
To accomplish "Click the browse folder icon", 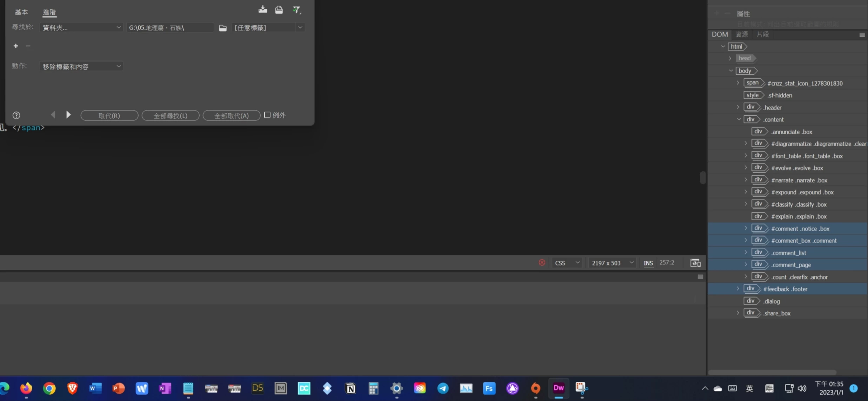I will (223, 28).
